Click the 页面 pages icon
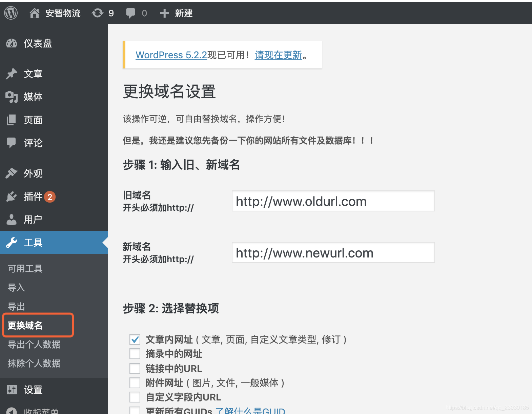Viewport: 532px width, 414px height. tap(12, 120)
